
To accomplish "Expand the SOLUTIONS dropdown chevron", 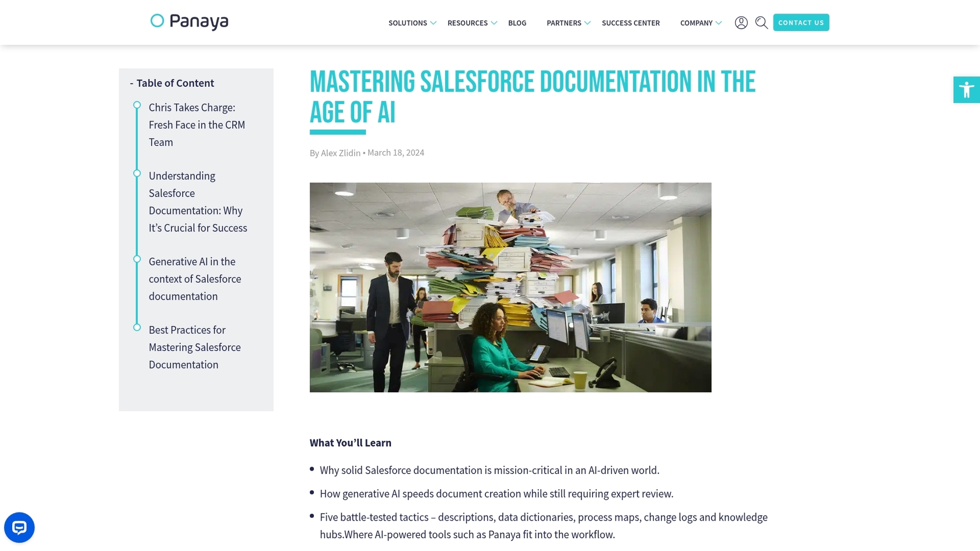I will click(x=433, y=23).
